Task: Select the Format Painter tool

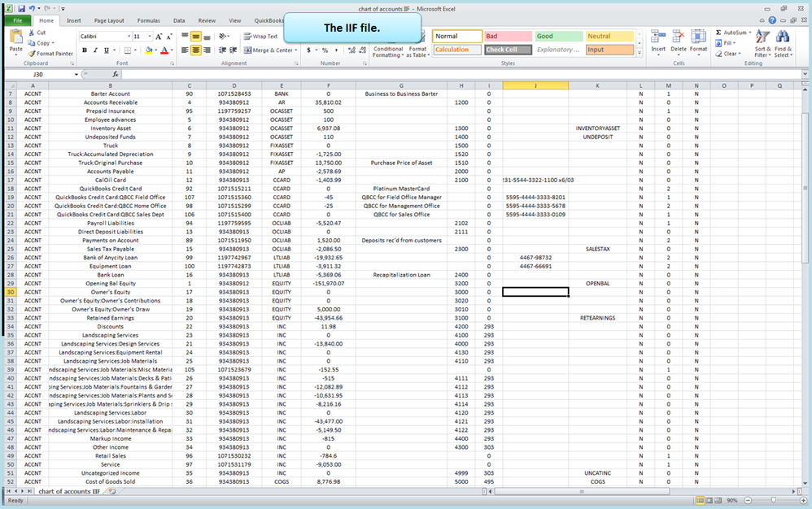Action: [50, 54]
